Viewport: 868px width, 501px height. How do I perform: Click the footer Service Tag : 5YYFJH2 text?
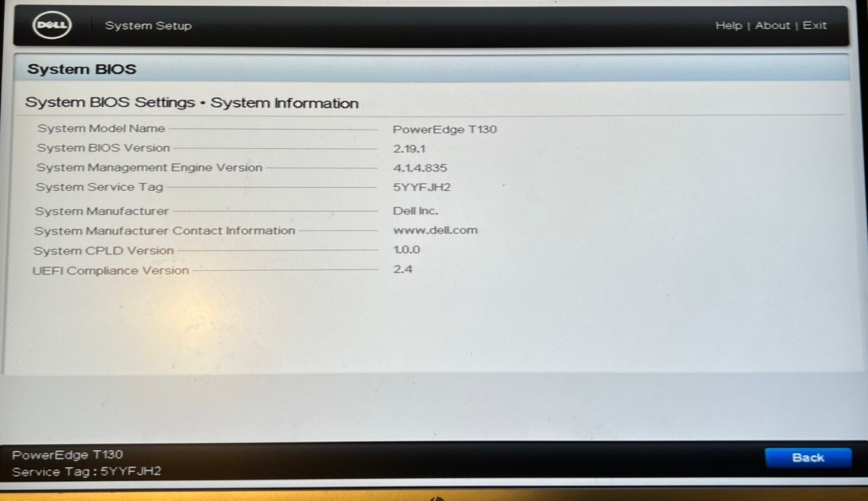click(x=87, y=472)
